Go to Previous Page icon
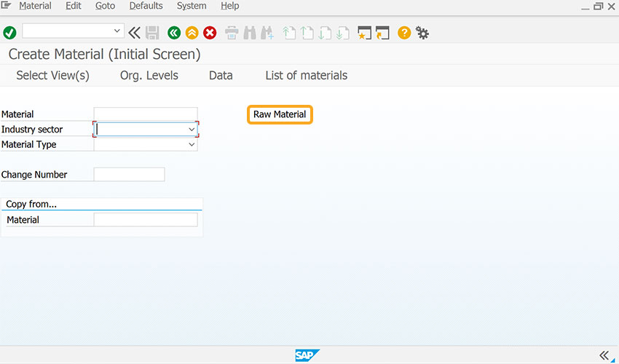The image size is (619, 364). 307,33
